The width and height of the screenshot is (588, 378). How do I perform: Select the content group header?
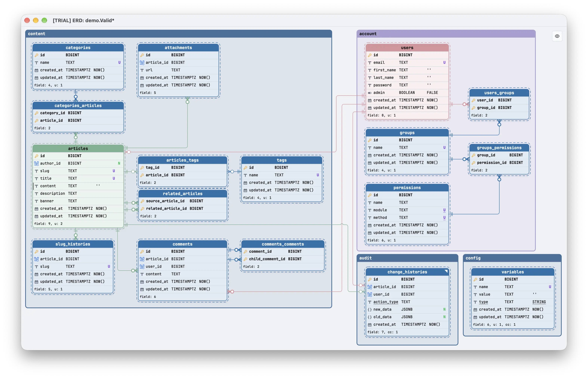click(x=178, y=34)
